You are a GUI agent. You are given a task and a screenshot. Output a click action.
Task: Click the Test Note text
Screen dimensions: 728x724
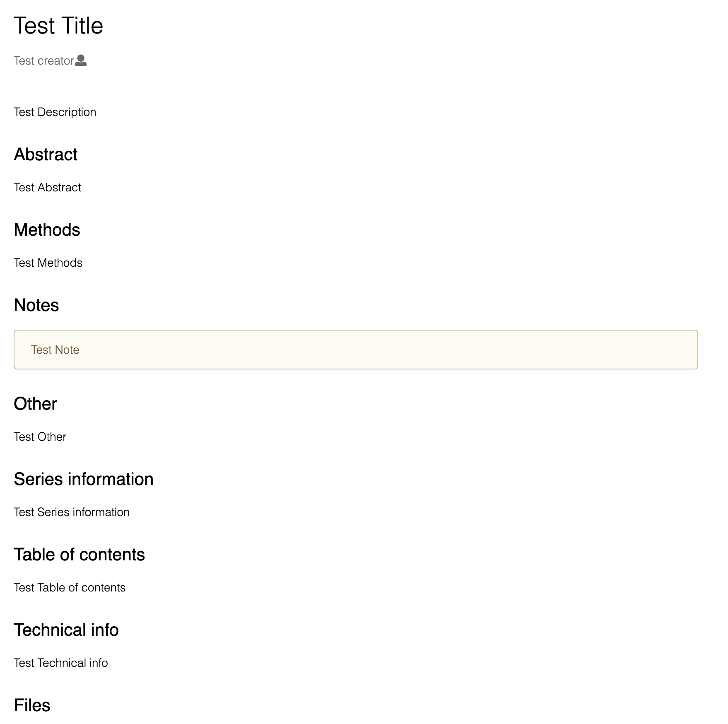55,350
